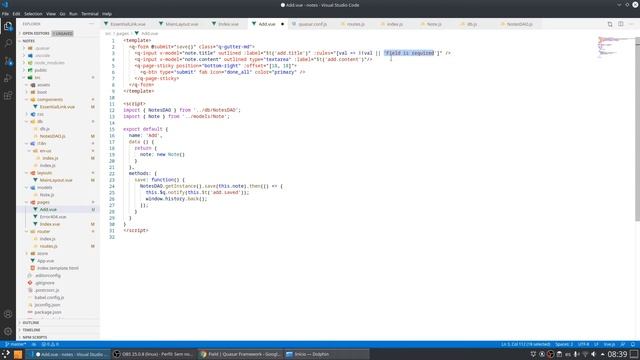640x360 pixels.
Task: Open the Source Control view
Action: (x=8, y=61)
